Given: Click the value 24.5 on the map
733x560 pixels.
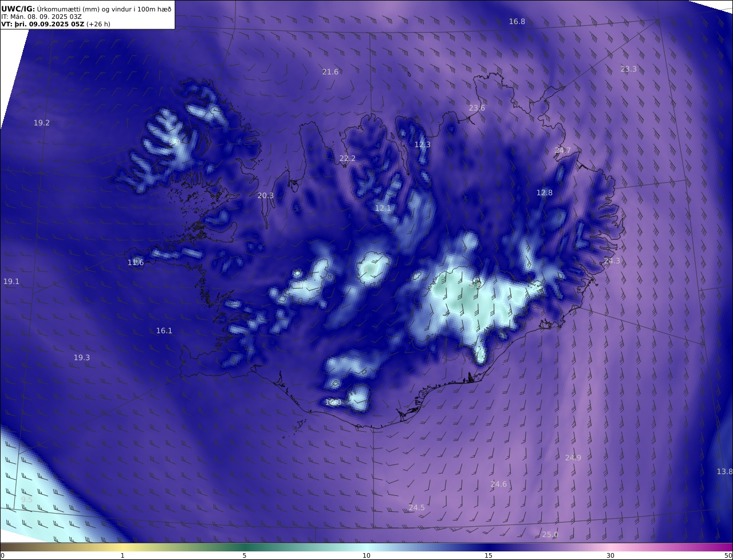Looking at the screenshot, I should (x=417, y=507).
